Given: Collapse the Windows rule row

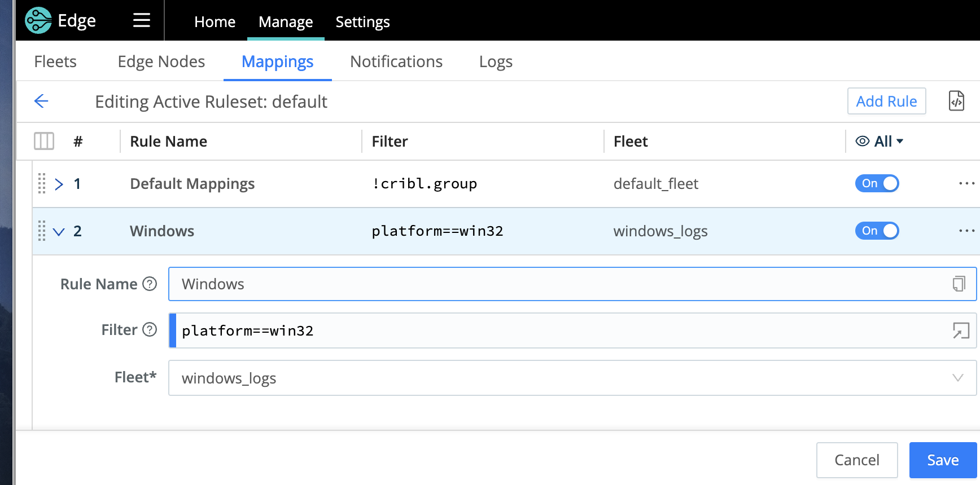Looking at the screenshot, I should tap(59, 232).
